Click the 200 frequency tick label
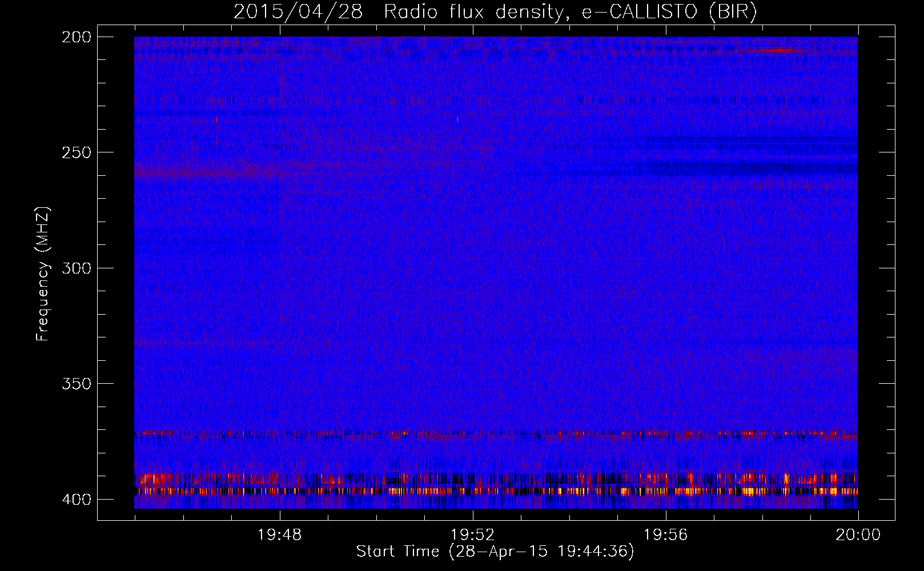Screen dimensions: 924x571 pos(76,37)
